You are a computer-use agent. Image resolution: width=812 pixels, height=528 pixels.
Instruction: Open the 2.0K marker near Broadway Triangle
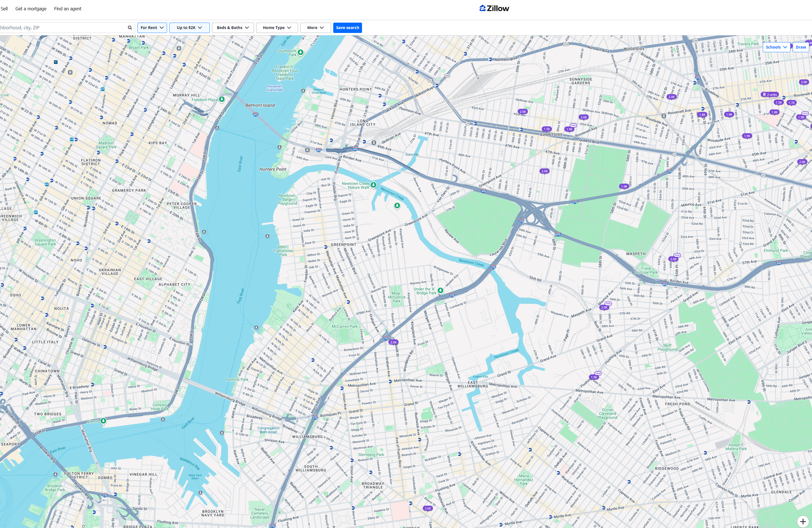coord(428,508)
